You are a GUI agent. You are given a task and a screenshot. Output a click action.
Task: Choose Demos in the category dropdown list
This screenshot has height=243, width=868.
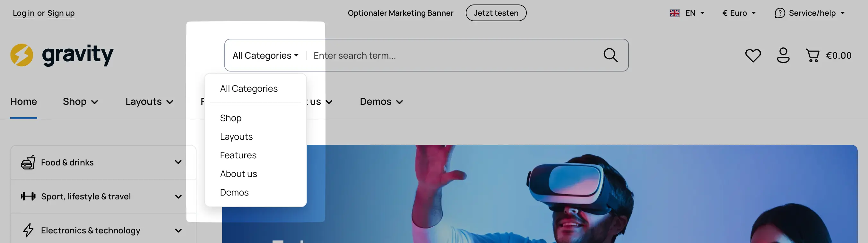[234, 192]
